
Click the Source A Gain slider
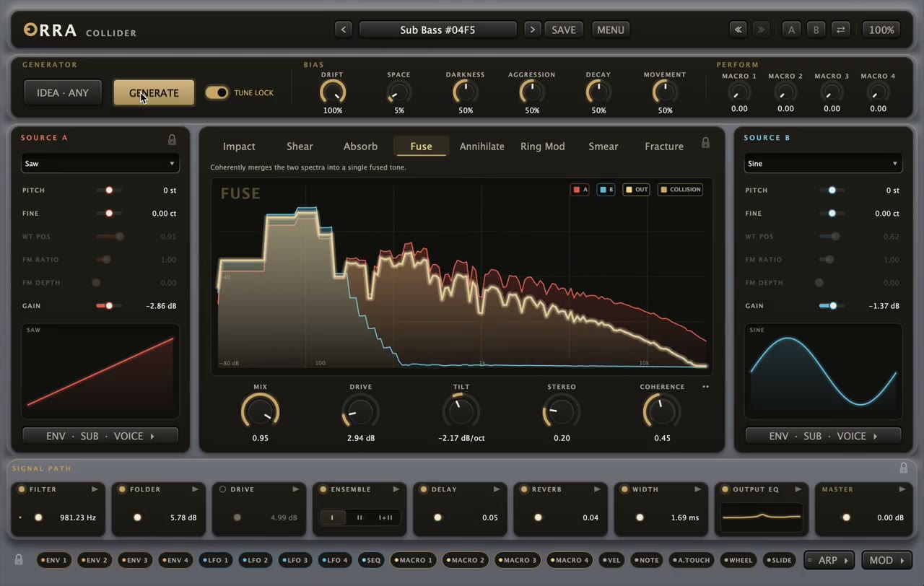tap(108, 306)
